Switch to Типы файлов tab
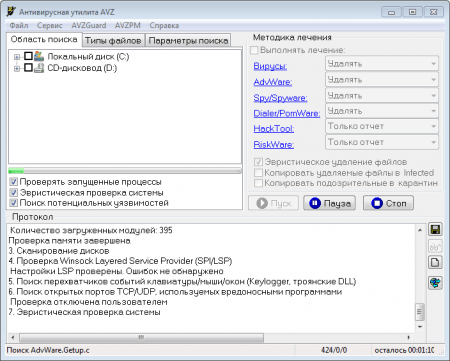This screenshot has width=450, height=361. click(113, 41)
